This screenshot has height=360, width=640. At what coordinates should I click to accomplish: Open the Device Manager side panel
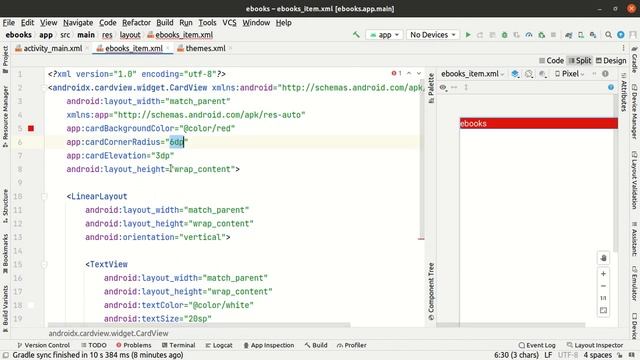[x=635, y=111]
